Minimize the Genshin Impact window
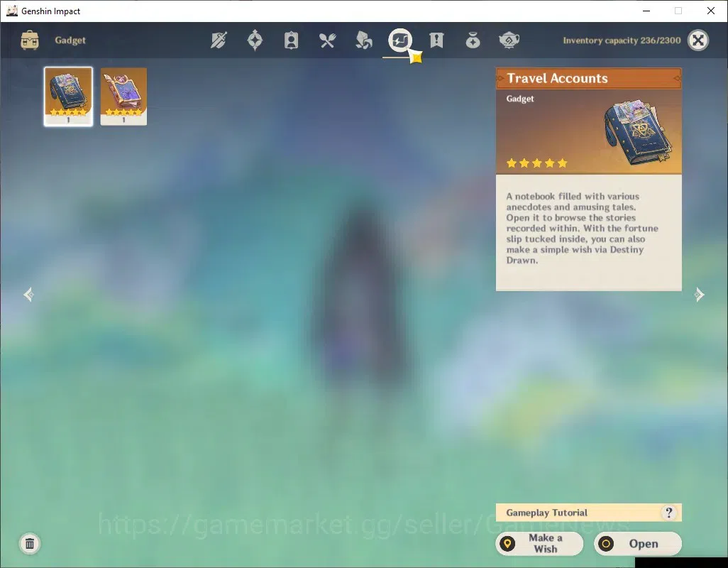Screen dimensions: 728x568 point(646,11)
